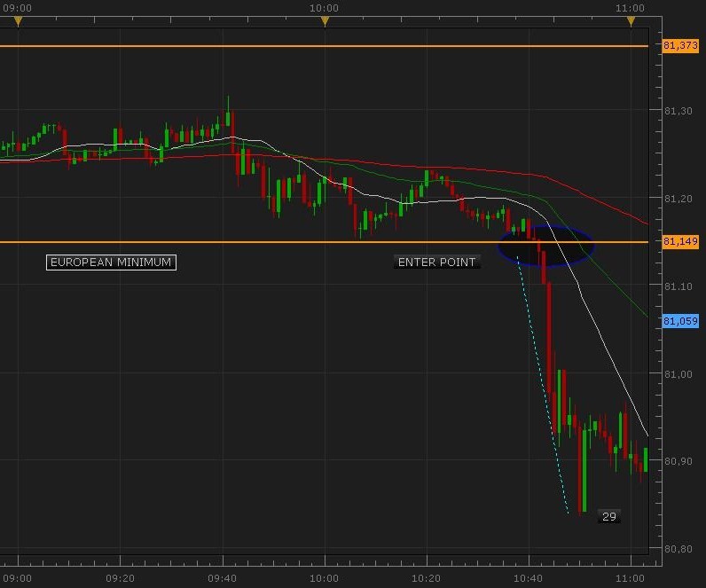Click the 80,80 price axis label
706x588 pixels.
tap(679, 549)
